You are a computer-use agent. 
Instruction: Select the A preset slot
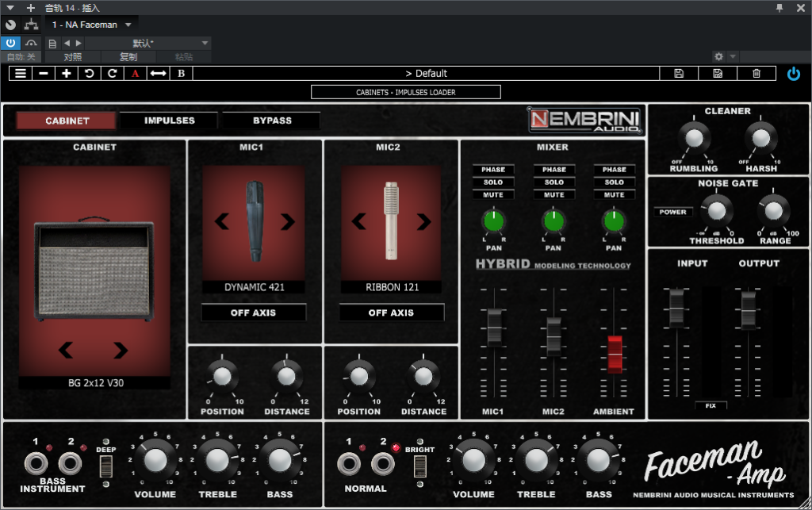pos(135,74)
